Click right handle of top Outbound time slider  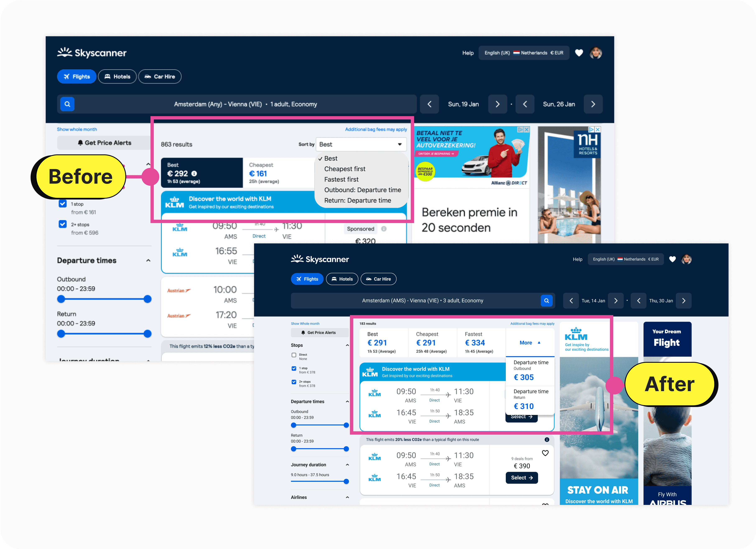coord(148,299)
